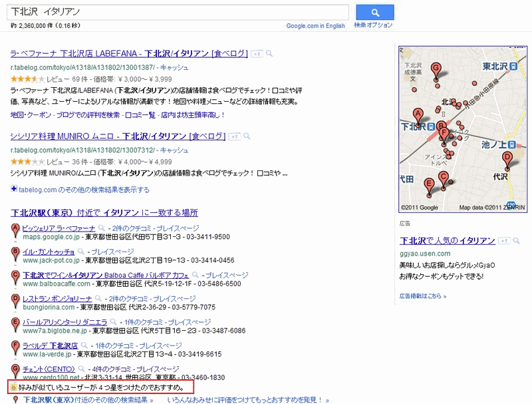Open バールアリメンターリ ダニエラ place link
The width and height of the screenshot is (532, 404).
coord(65,322)
